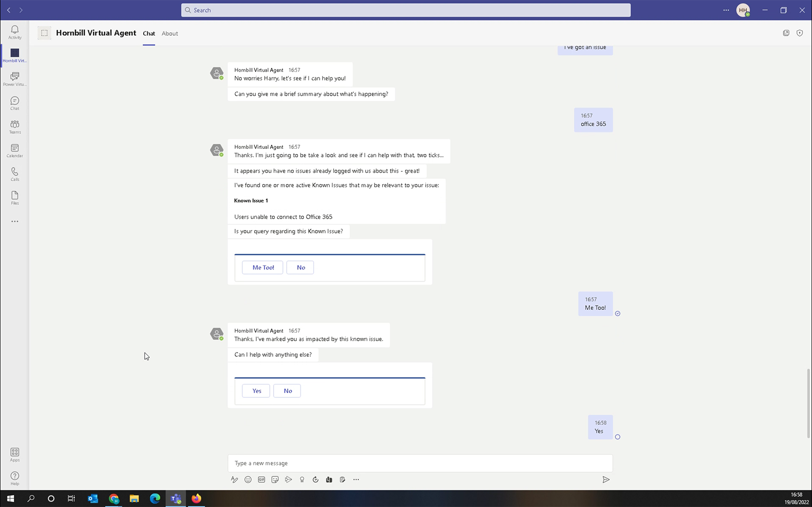Open Windows taskbar search
812x507 pixels.
[31, 499]
